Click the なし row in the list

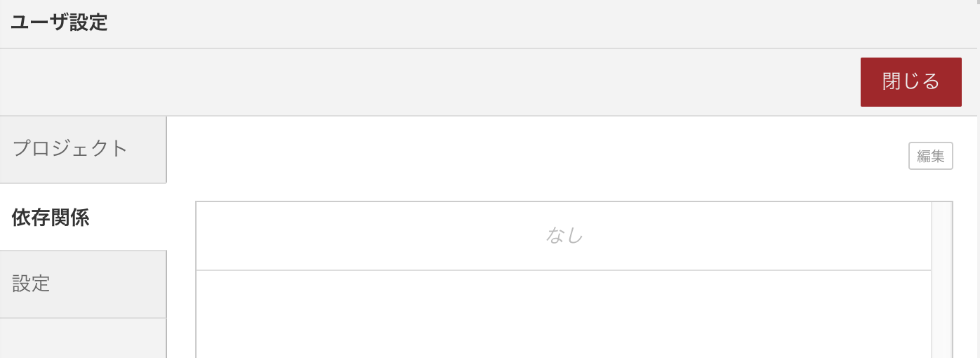pos(564,236)
